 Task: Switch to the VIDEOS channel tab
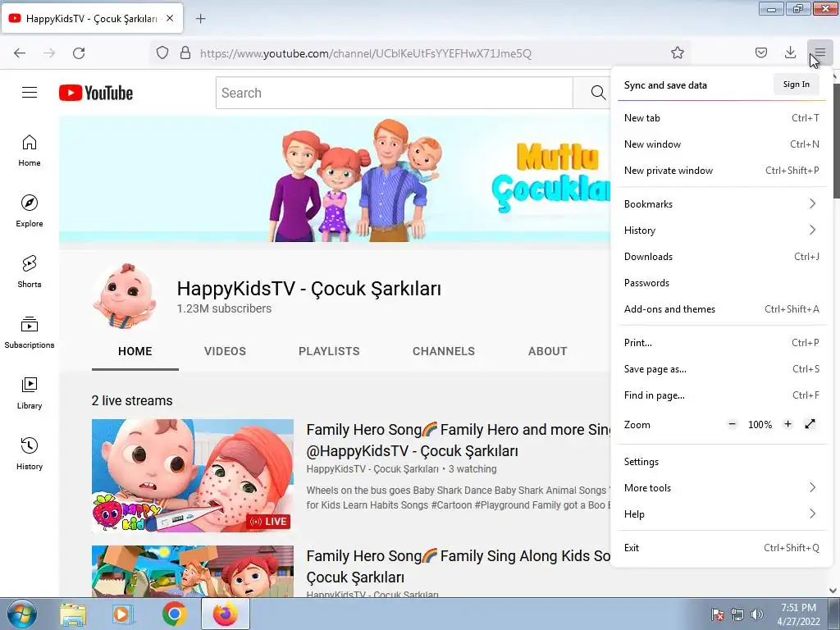pos(225,351)
